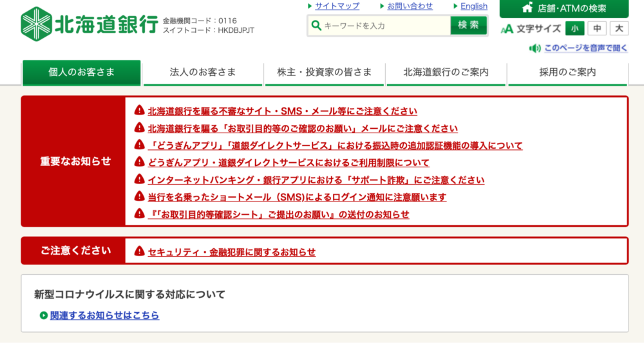The width and height of the screenshot is (644, 343).
Task: Click warning icon beside 不審なサイト・SMS・メール notice
Action: [x=139, y=111]
